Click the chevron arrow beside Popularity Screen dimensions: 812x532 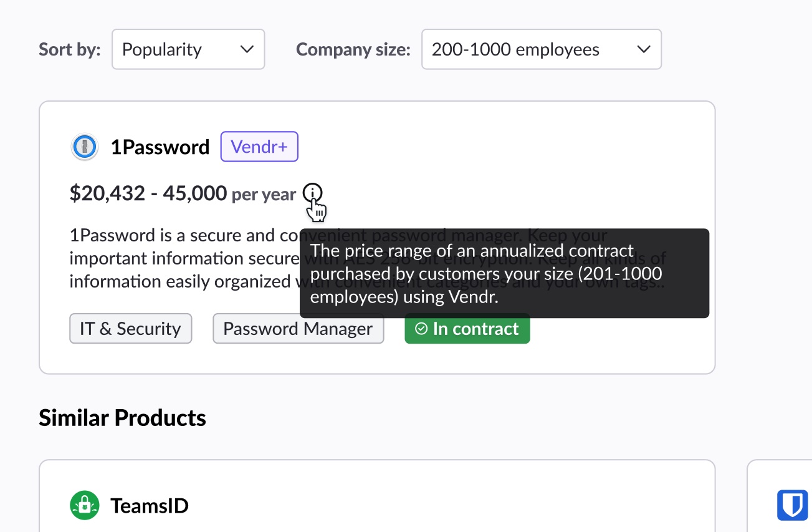[247, 49]
